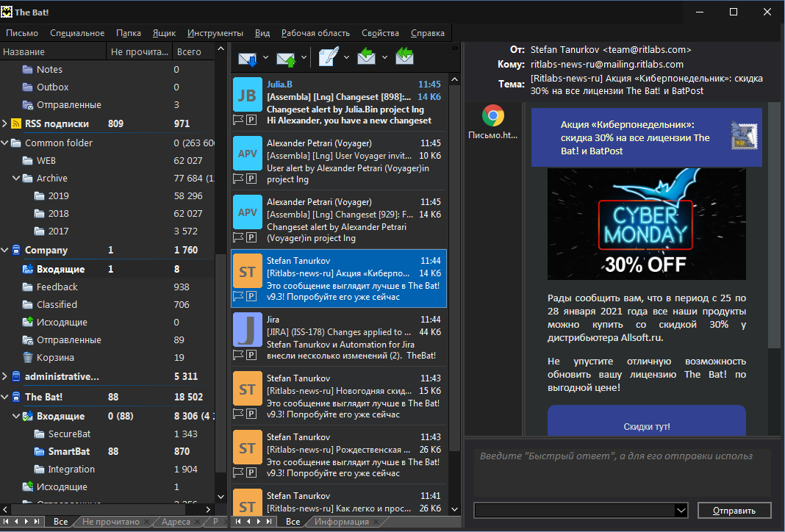
Task: Collapse The Bat! account tree
Action: point(4,397)
